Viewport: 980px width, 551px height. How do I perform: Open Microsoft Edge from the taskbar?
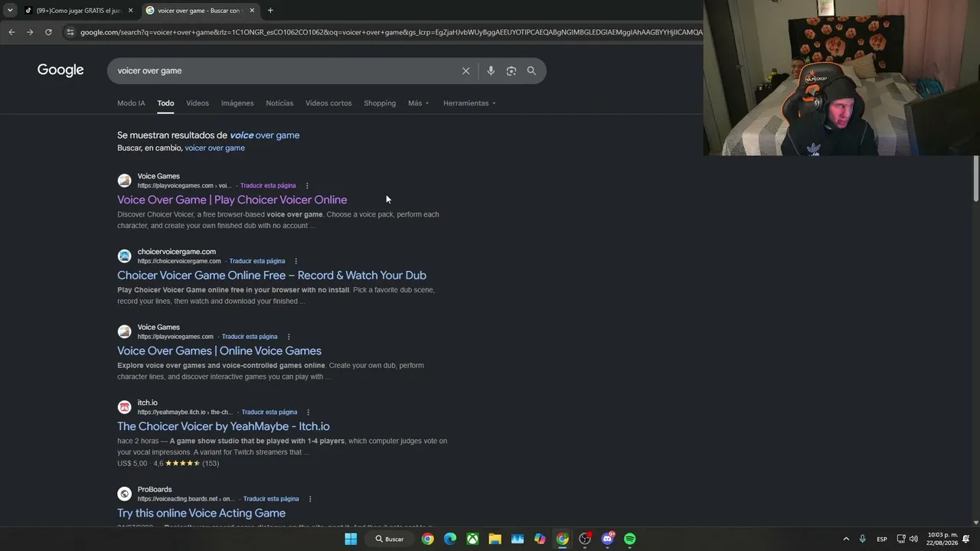point(450,539)
